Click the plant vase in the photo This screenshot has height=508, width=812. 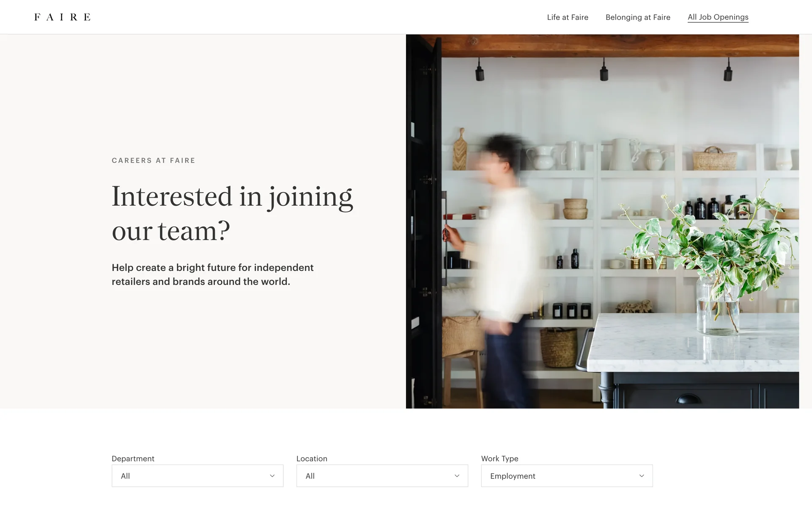(x=717, y=304)
